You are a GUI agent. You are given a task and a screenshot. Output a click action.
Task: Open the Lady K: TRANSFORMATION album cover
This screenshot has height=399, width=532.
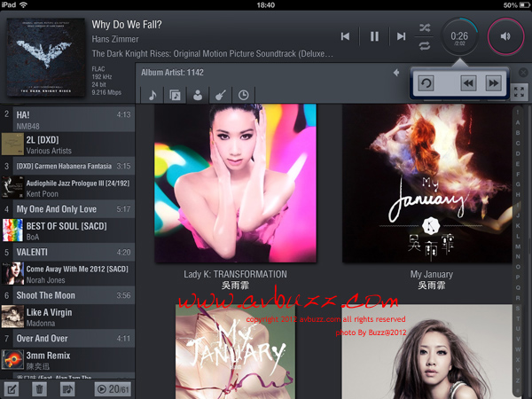click(235, 184)
